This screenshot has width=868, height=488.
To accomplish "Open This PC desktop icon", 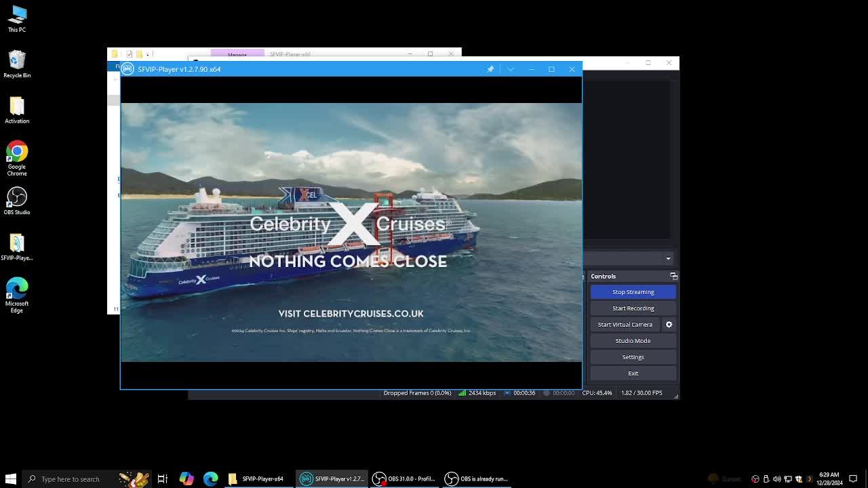I will (x=17, y=19).
